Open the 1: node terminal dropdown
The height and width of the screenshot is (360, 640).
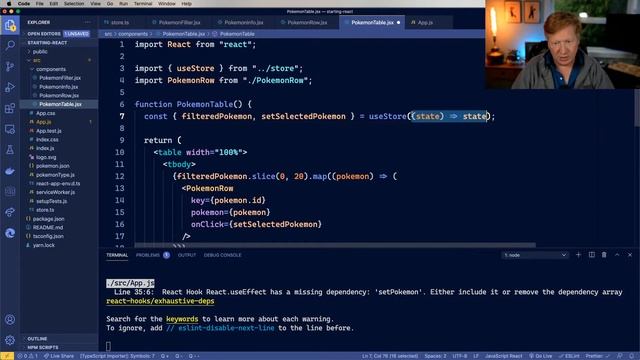[x=535, y=255]
